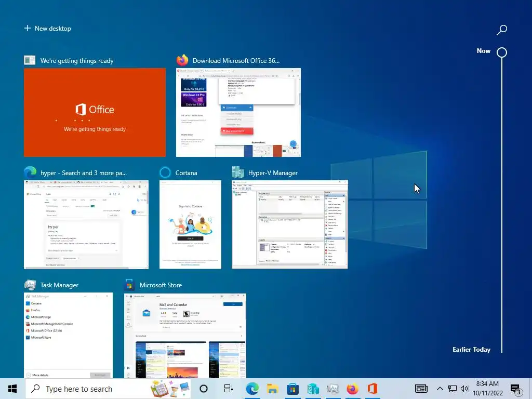Open File Explorer from the taskbar
Viewport: 532px width, 399px height.
coord(272,389)
